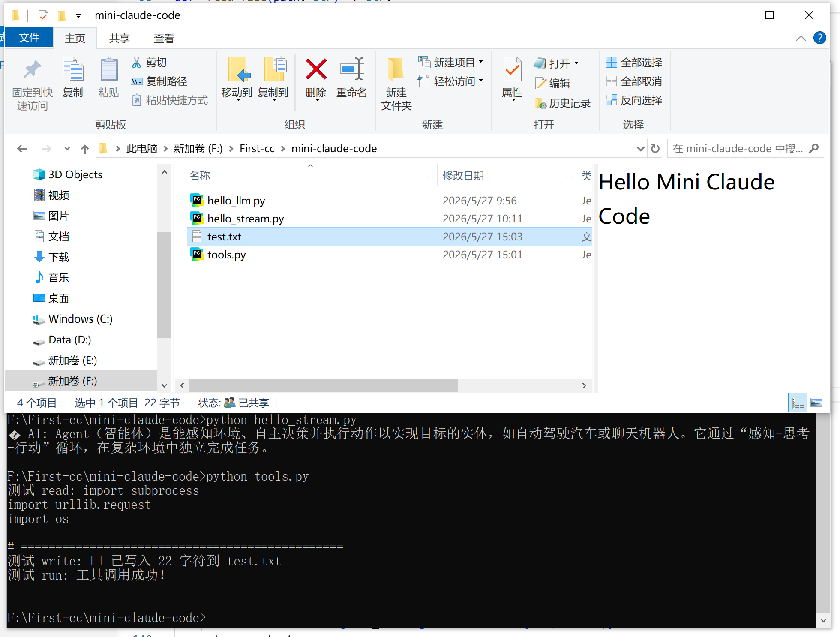This screenshot has height=637, width=840.
Task: Open the File (文件) tab
Action: click(29, 38)
